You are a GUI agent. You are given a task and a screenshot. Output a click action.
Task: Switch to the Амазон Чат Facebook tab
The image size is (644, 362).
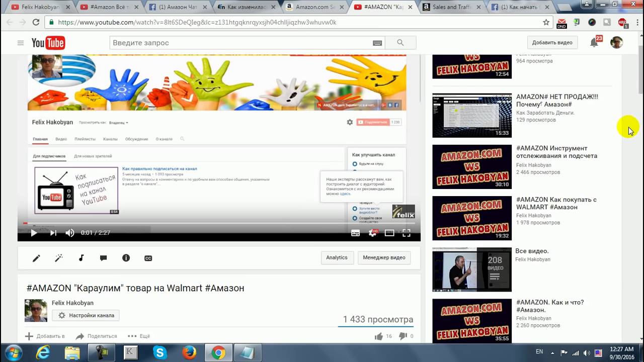point(177,7)
